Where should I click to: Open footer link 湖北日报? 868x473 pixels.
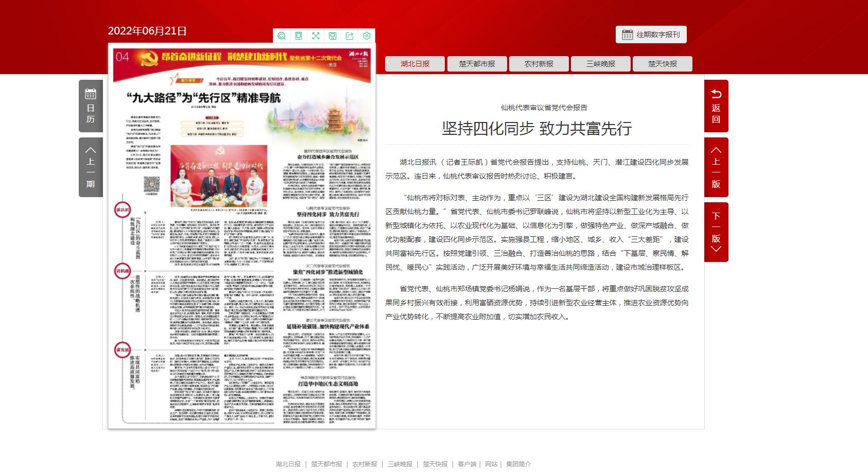(x=288, y=464)
